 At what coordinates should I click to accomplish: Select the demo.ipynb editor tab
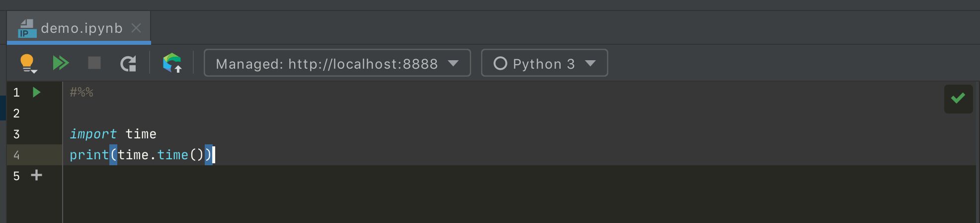click(x=82, y=28)
